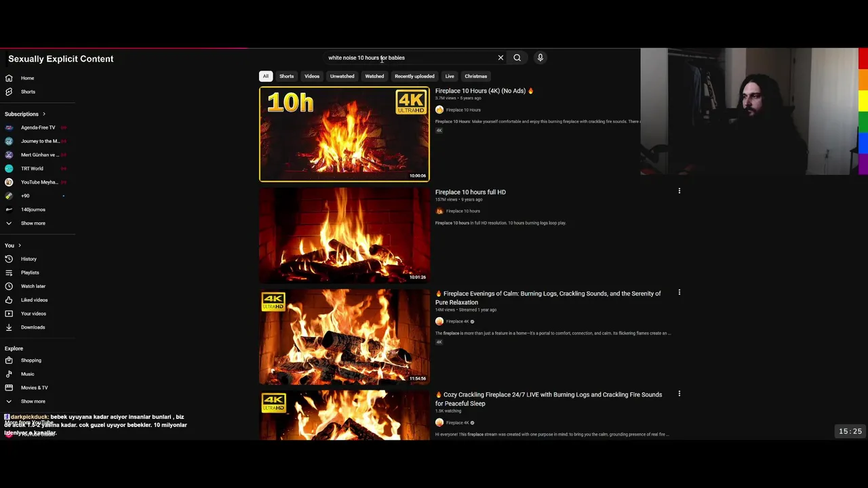
Task: Open title Fireplace 10 Hours (4K) (No Ads)
Action: [x=484, y=91]
